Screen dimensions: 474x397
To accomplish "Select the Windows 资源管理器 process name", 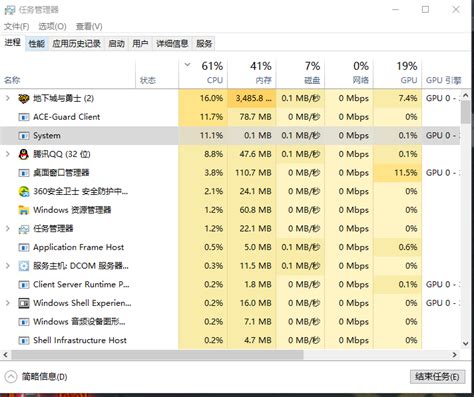I will (72, 210).
